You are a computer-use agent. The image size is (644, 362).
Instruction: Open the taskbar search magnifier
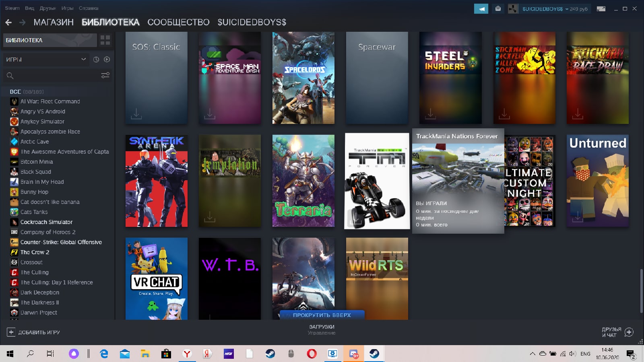coord(30,354)
